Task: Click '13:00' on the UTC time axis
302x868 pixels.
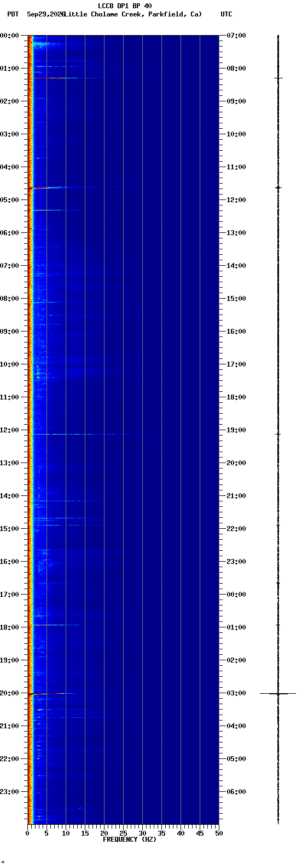Action: coord(236,233)
